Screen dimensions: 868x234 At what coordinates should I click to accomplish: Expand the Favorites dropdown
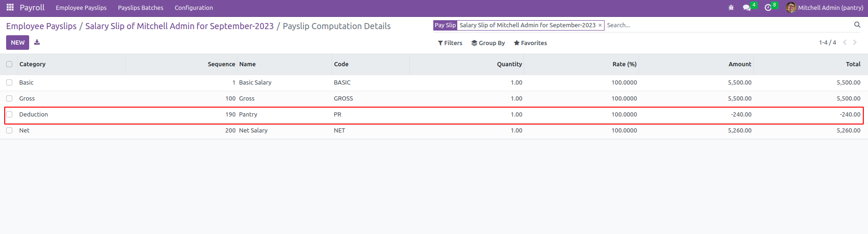[x=530, y=43]
